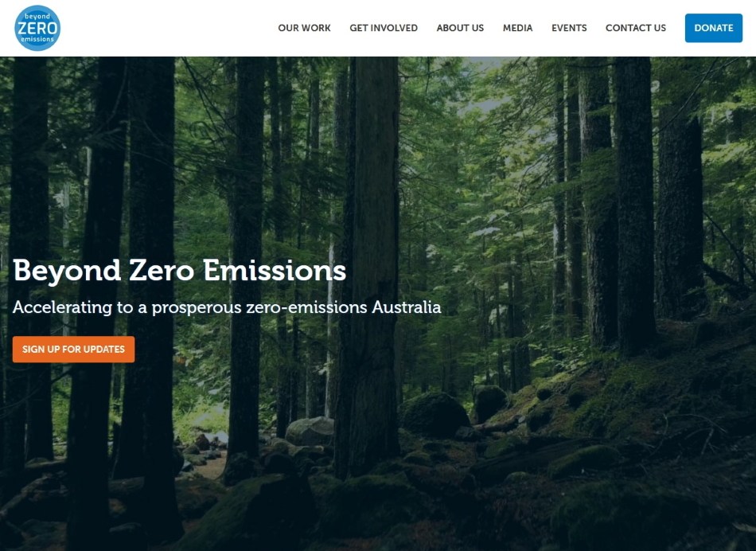Screen dimensions: 756x551
Task: Open the OUR WORK menu
Action: tap(304, 28)
